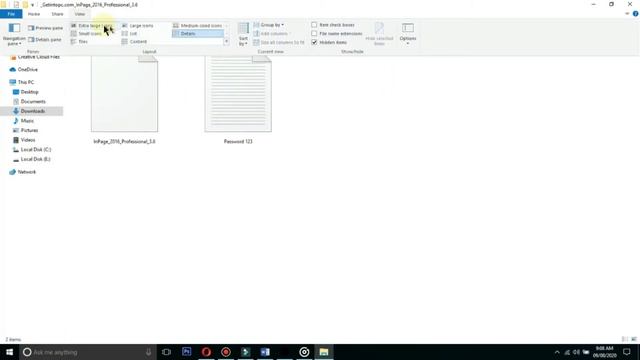Open Pictures folder in sidebar

click(x=26, y=131)
